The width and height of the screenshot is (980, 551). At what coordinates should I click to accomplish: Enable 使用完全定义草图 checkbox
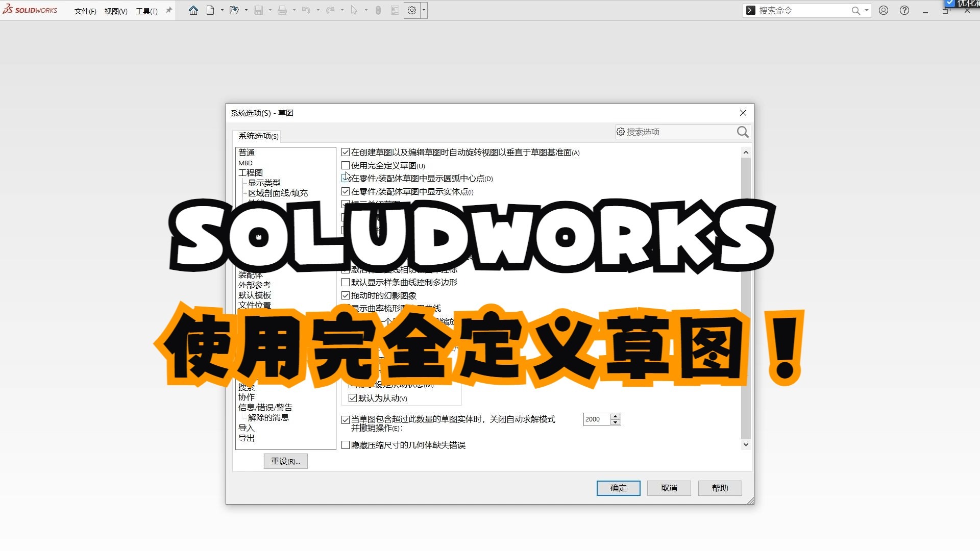(x=345, y=165)
